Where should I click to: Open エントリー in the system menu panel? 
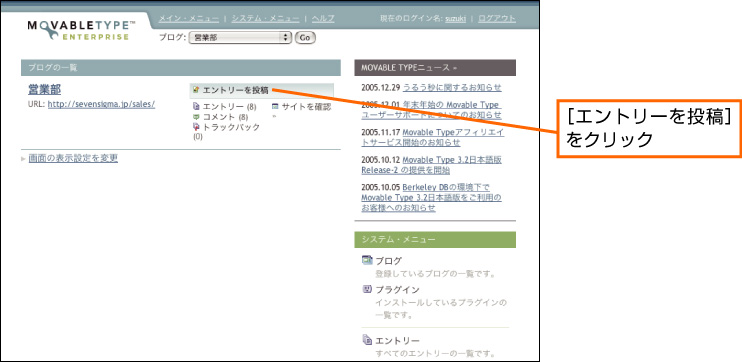(x=398, y=341)
